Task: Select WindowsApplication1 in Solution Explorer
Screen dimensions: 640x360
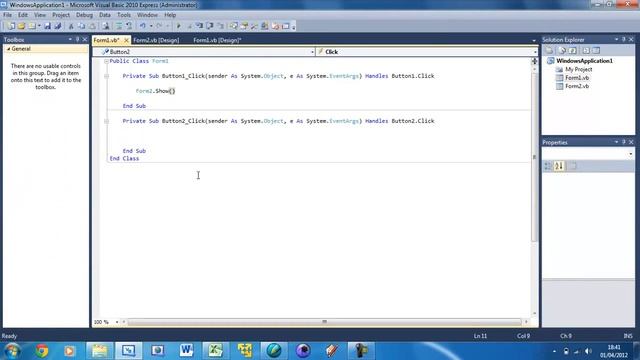Action: pos(584,61)
